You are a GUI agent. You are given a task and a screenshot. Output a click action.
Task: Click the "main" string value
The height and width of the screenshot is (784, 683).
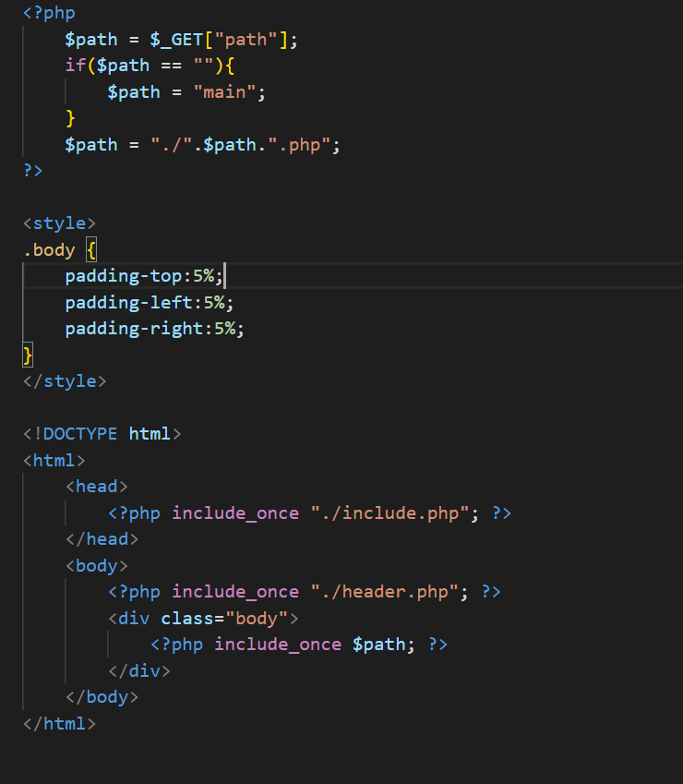224,92
